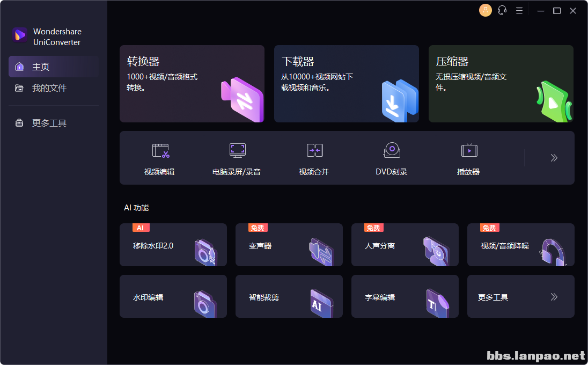Open the 字幕编辑 subtitle editor

pos(405,297)
